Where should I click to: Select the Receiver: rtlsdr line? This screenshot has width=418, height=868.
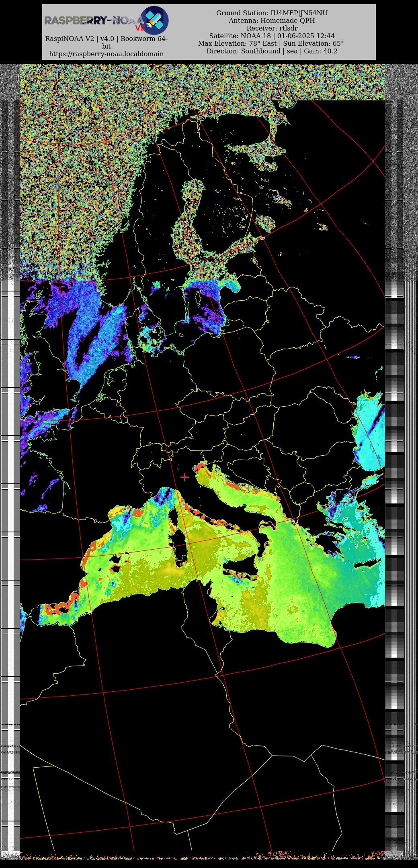click(x=272, y=28)
